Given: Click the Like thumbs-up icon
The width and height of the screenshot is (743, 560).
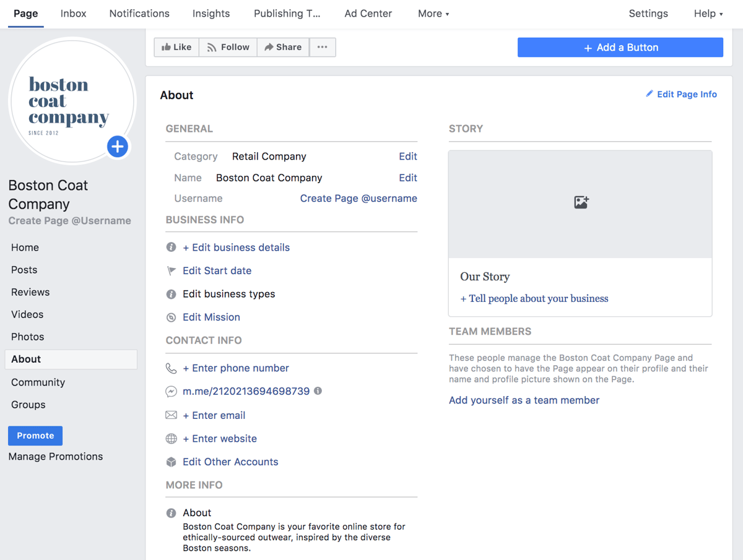Looking at the screenshot, I should (x=167, y=47).
